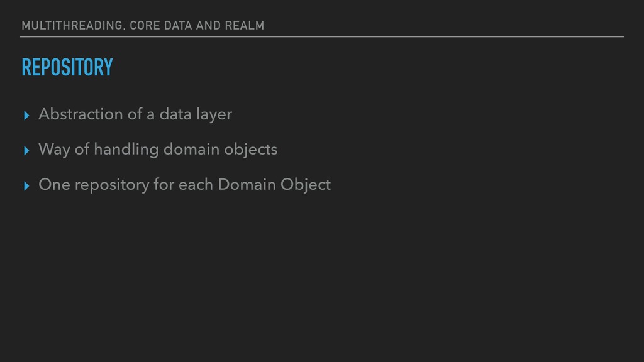Click the blue bullet arrow before "Abstraction"
This screenshot has height=362, width=644.
[x=26, y=116]
